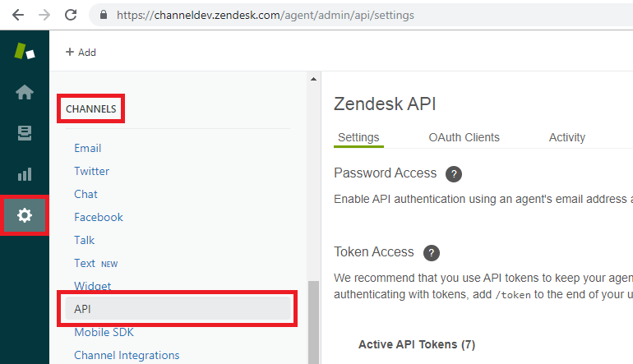
Task: Open the Facebook channel link
Action: (99, 217)
